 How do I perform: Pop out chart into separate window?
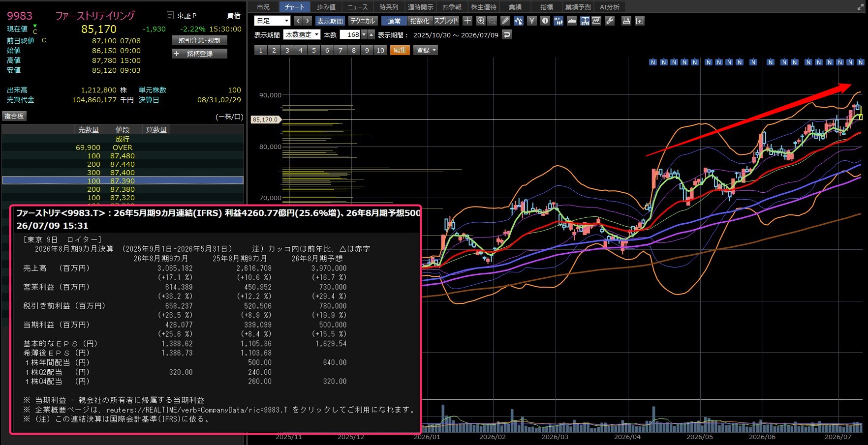(640, 21)
